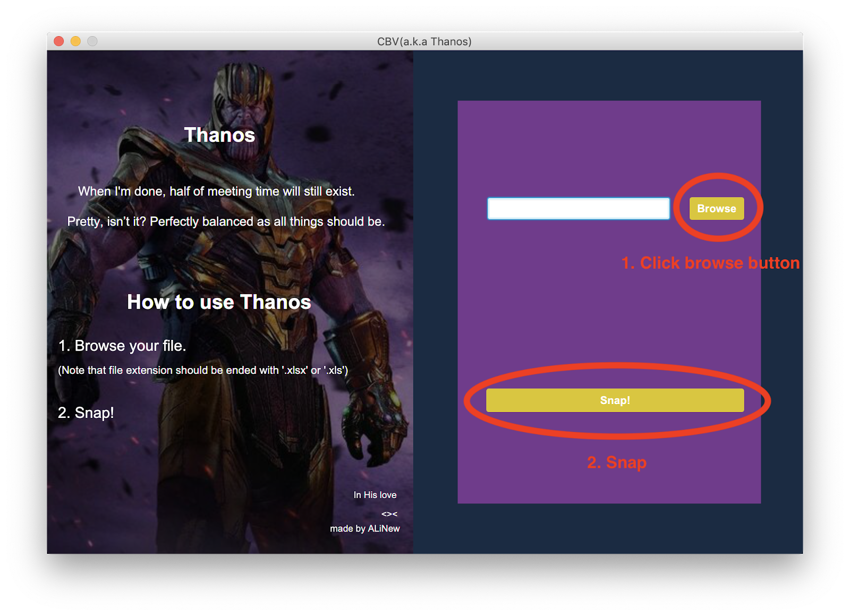Click the gray zoom button in title bar
850x616 pixels.
click(92, 41)
